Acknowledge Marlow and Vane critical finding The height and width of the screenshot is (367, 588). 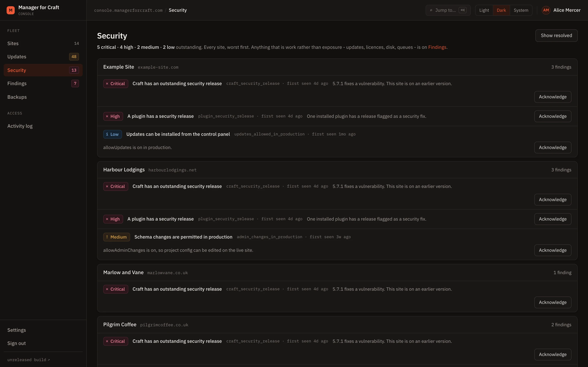[x=553, y=302]
